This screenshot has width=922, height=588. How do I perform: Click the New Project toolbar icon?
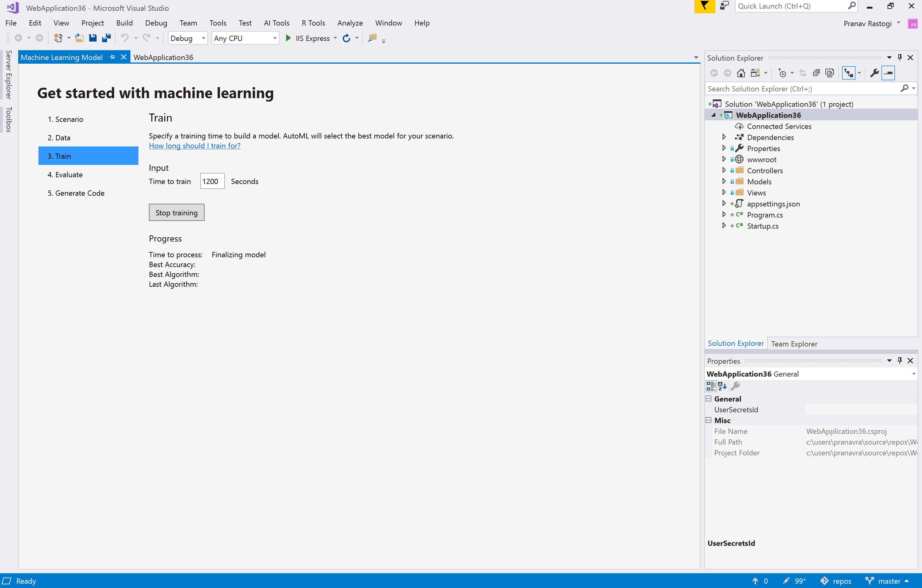[58, 38]
